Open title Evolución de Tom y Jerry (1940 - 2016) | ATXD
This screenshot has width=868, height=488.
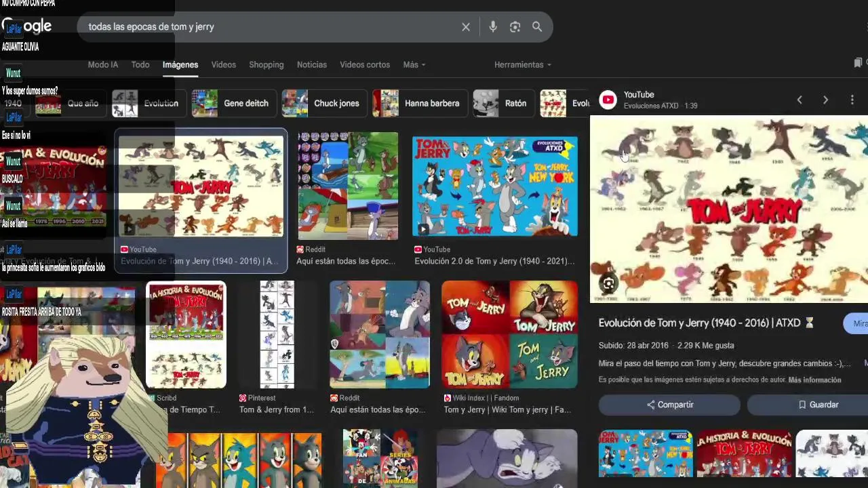[x=706, y=323]
